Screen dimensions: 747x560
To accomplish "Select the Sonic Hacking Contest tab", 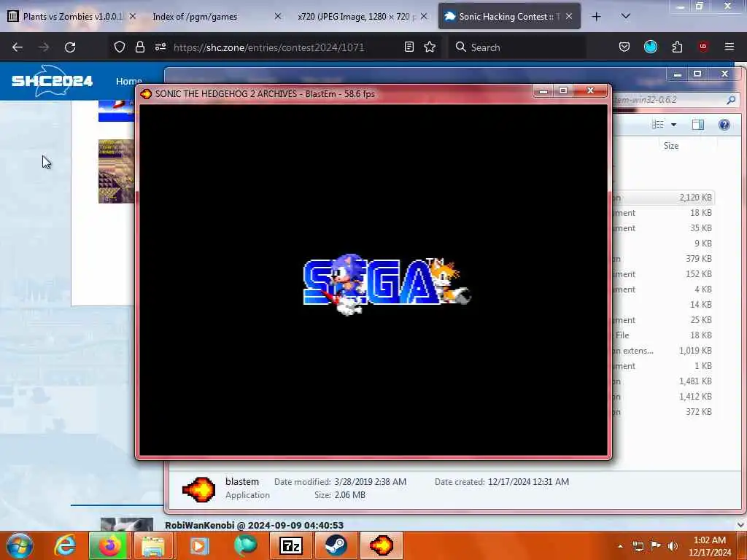I will pyautogui.click(x=508, y=17).
